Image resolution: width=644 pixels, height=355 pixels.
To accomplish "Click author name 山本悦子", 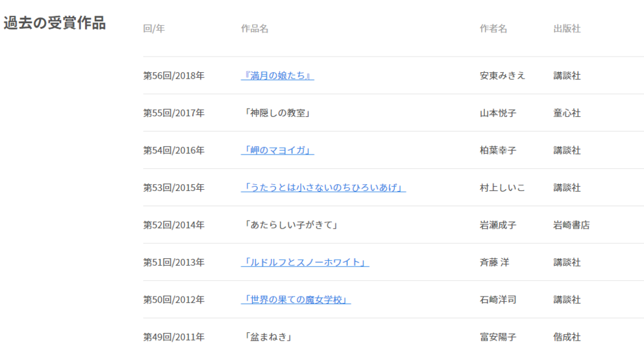I will point(498,113).
